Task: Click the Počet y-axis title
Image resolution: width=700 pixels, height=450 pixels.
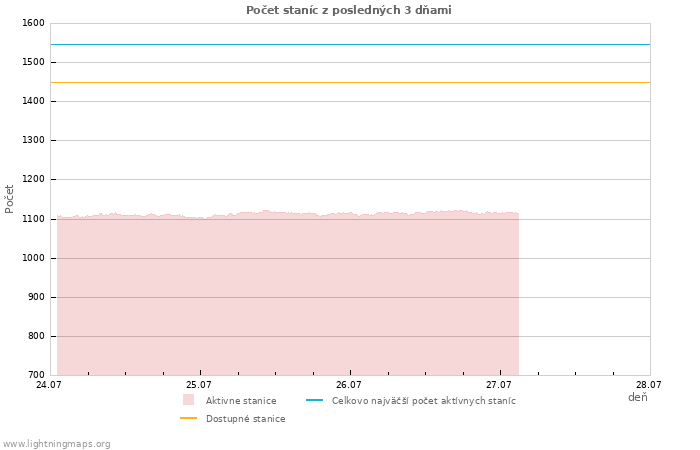Action: pos(9,199)
